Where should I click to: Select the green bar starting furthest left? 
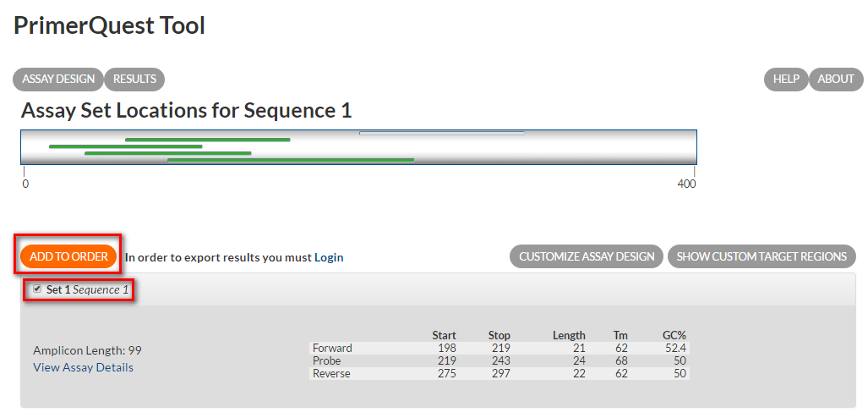click(x=125, y=146)
